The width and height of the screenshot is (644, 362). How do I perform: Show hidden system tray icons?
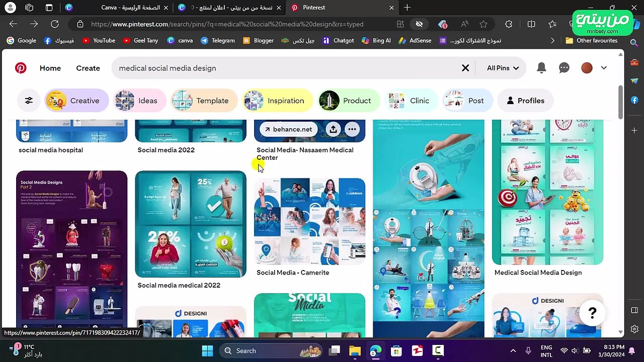(x=513, y=351)
